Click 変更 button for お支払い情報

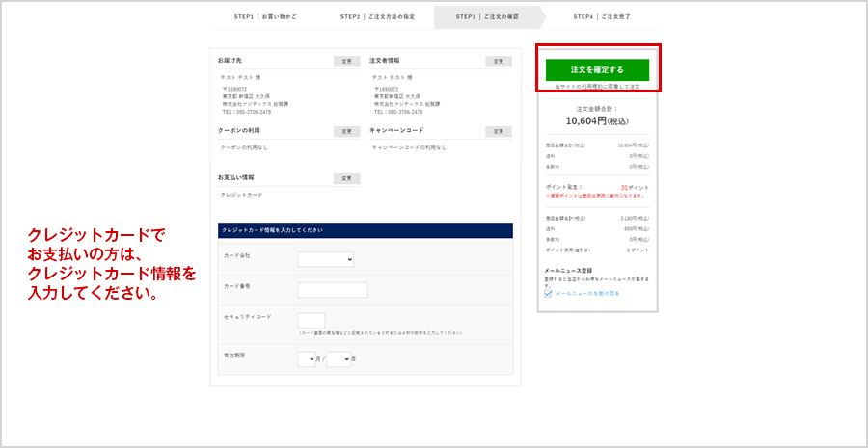pyautogui.click(x=346, y=179)
